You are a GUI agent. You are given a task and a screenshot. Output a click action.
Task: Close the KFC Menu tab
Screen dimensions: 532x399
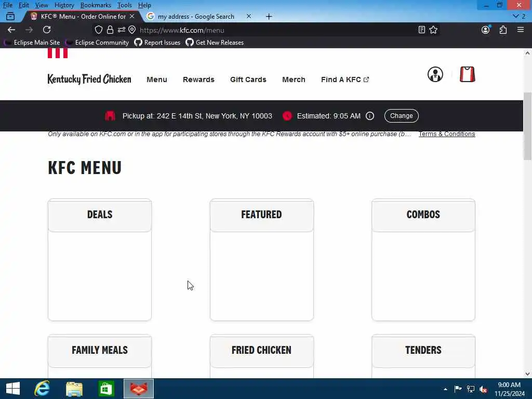tap(132, 16)
